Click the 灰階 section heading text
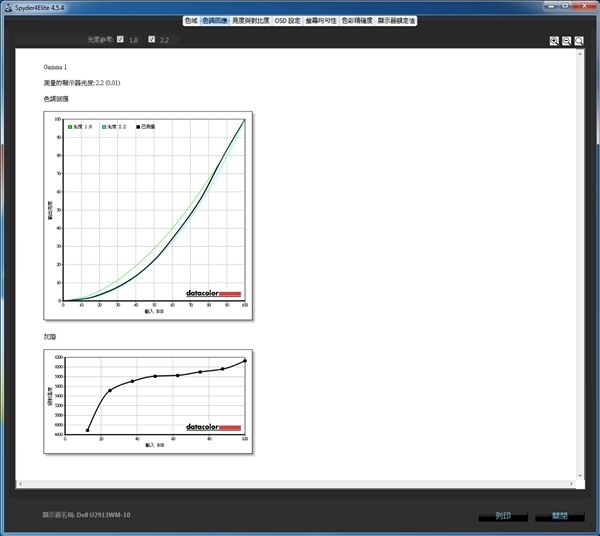Viewport: 600px width, 536px height. pyautogui.click(x=50, y=337)
